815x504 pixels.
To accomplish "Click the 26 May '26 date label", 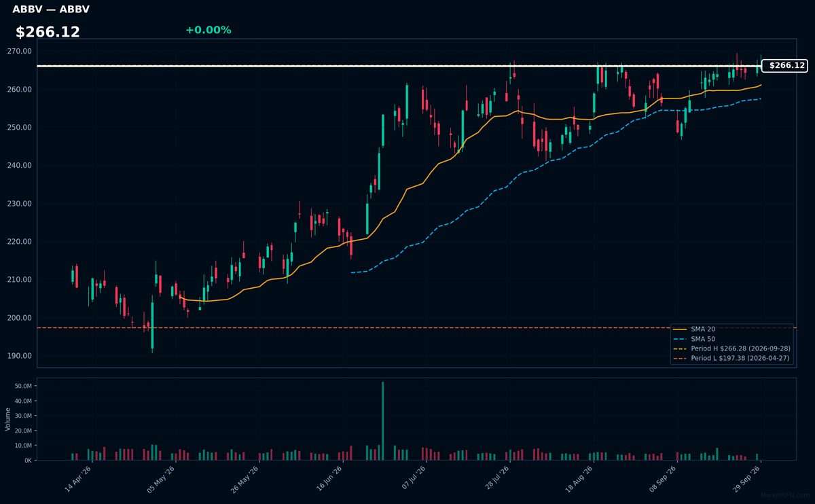I will click(x=246, y=478).
